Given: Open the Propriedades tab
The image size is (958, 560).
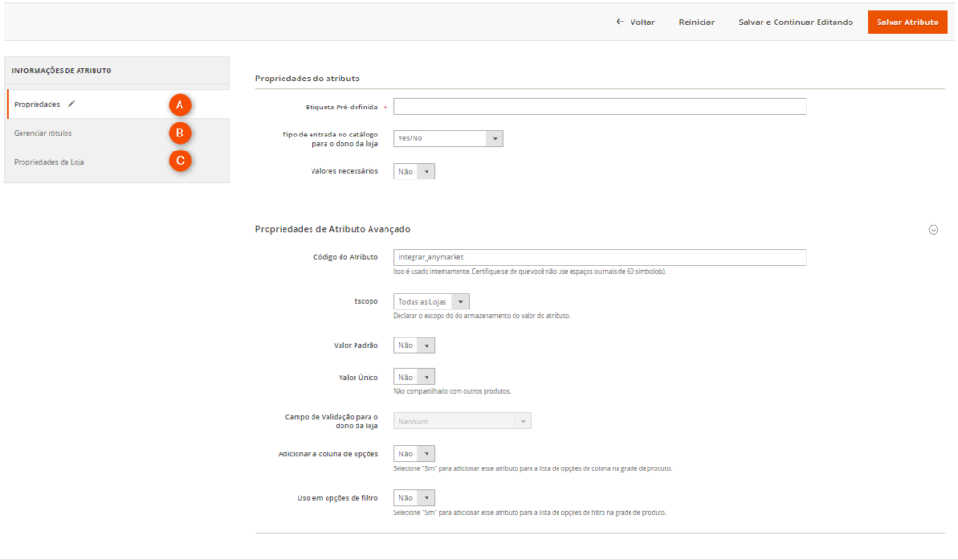Looking at the screenshot, I should tap(119, 104).
